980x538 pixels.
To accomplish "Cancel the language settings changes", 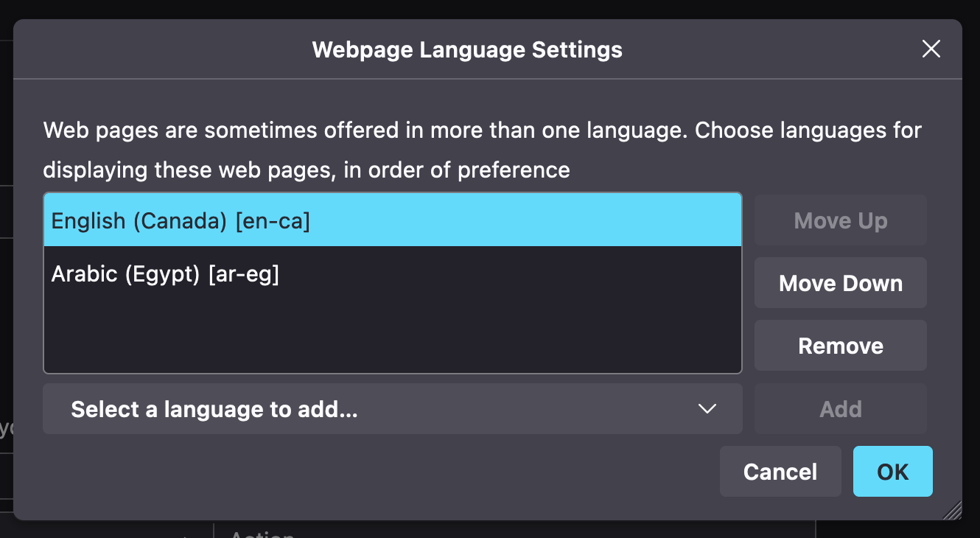I will 780,471.
